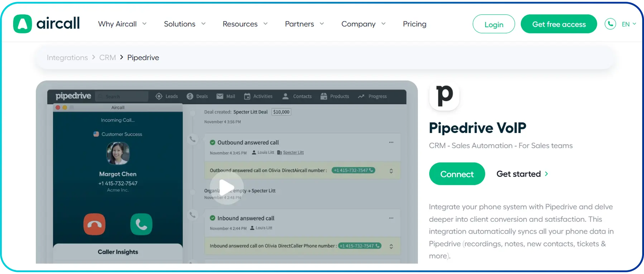The height and width of the screenshot is (274, 644).
Task: Click the Louis Litt name under Inbound call
Action: point(264,228)
